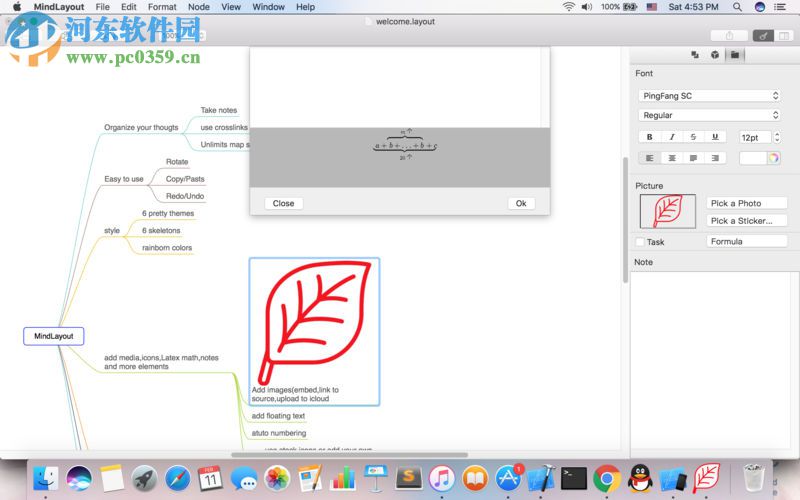This screenshot has width=800, height=500.
Task: Select the 'add floating text' node
Action: [278, 416]
